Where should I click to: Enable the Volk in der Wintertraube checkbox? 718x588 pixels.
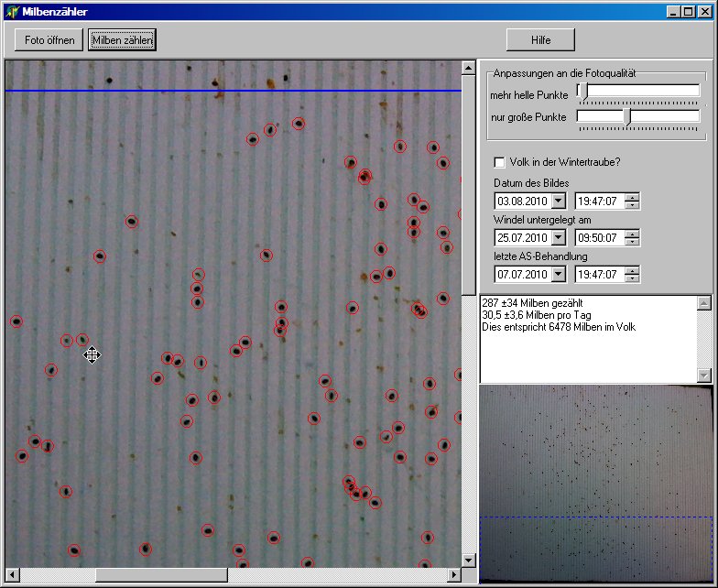tap(500, 163)
